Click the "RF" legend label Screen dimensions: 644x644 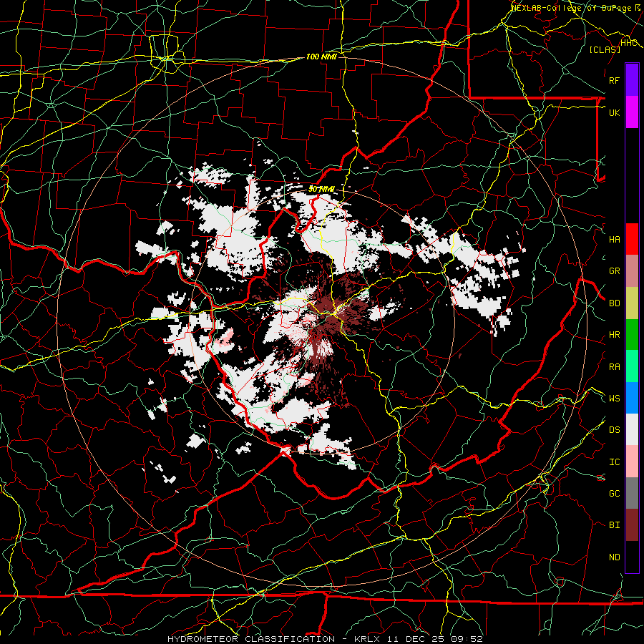(615, 80)
